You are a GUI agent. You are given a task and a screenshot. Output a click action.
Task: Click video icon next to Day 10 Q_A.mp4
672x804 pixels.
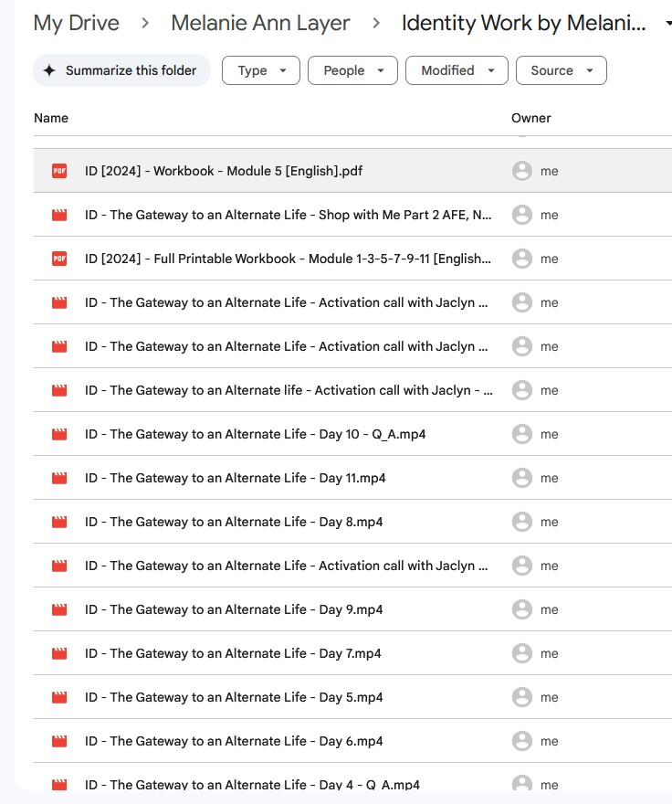[59, 434]
